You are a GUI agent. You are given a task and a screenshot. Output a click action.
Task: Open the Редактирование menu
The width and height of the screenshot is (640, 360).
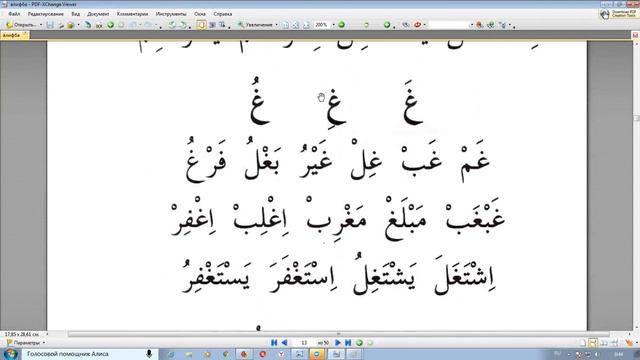[46, 14]
